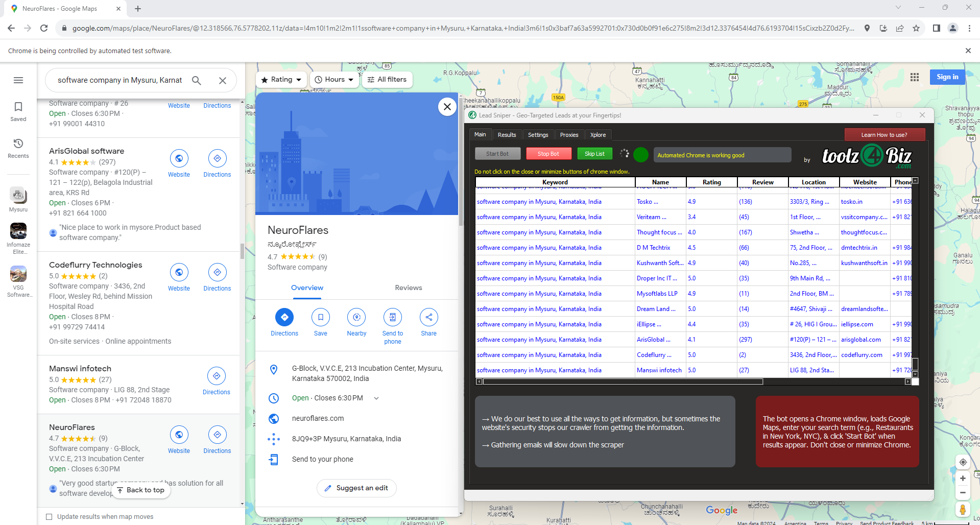Screen dimensions: 980x525
Task: Open the Rating filter dropdown
Action: point(281,80)
